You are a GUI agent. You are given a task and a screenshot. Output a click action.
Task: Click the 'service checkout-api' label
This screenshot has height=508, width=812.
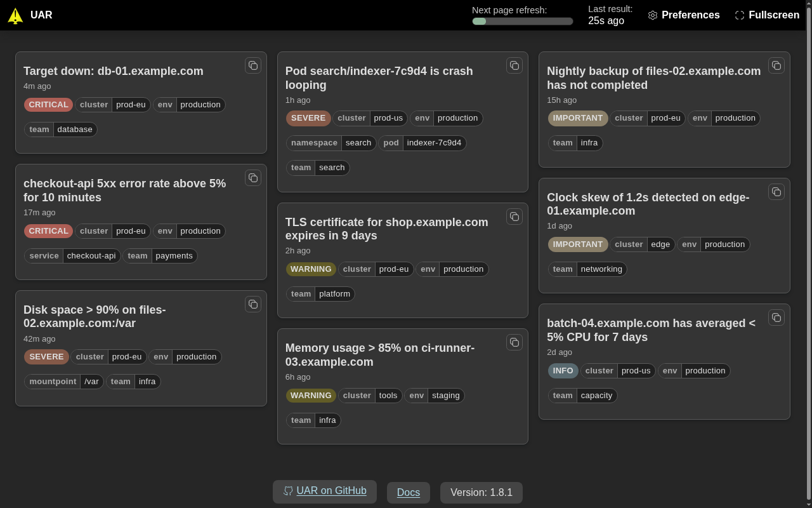72,256
